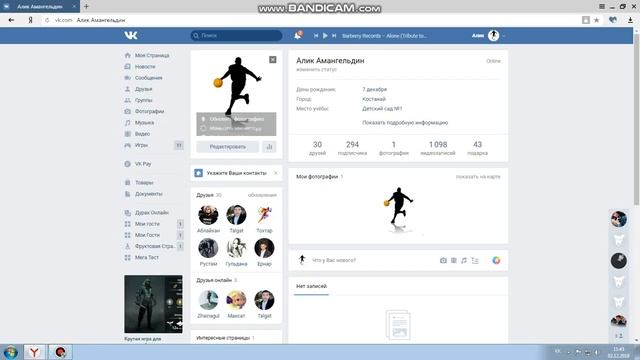Open more attachments list icon
The height and width of the screenshot is (360, 640).
[x=475, y=260]
